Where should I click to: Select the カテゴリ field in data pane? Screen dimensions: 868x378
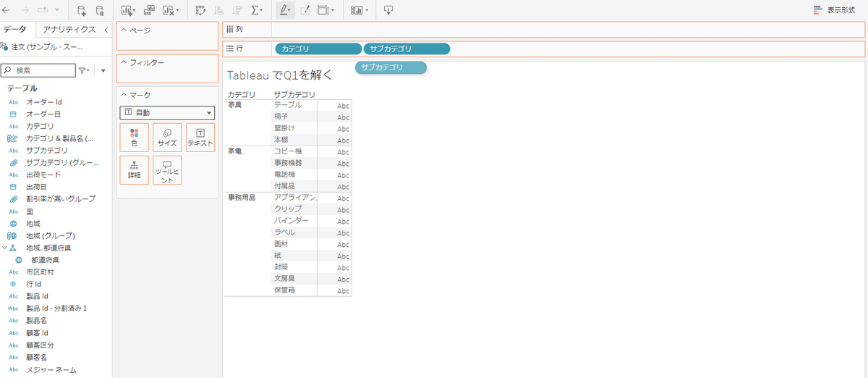[x=40, y=126]
